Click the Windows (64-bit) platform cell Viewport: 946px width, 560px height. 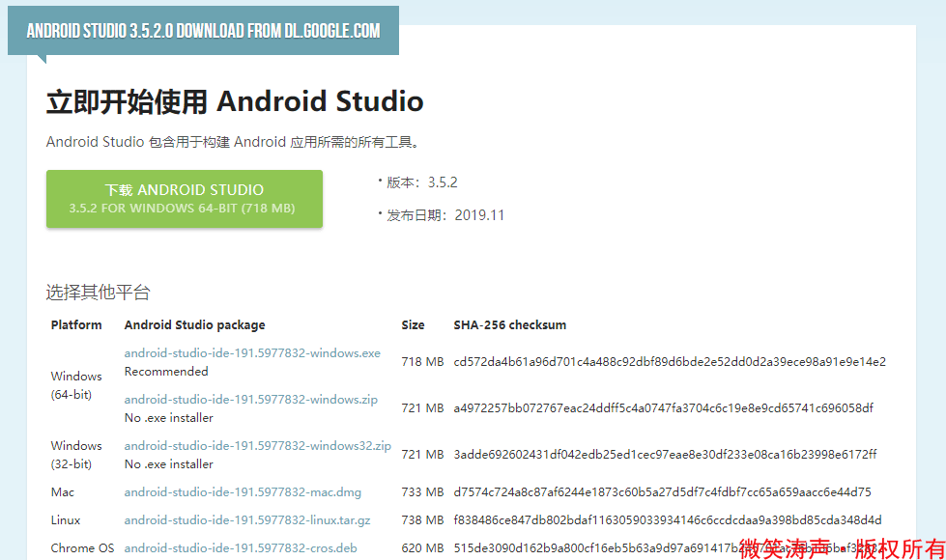(76, 385)
